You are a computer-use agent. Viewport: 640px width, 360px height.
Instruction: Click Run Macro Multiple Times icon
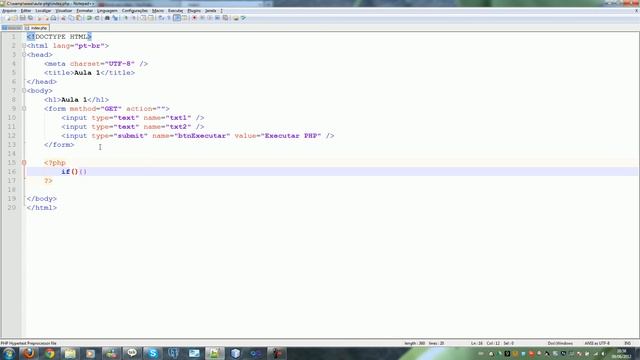tap(218, 18)
